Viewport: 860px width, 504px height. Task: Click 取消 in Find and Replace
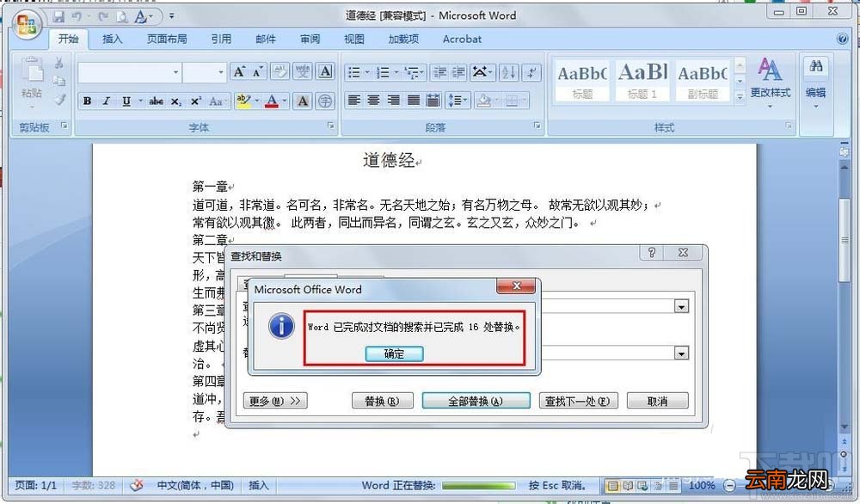[x=657, y=401]
